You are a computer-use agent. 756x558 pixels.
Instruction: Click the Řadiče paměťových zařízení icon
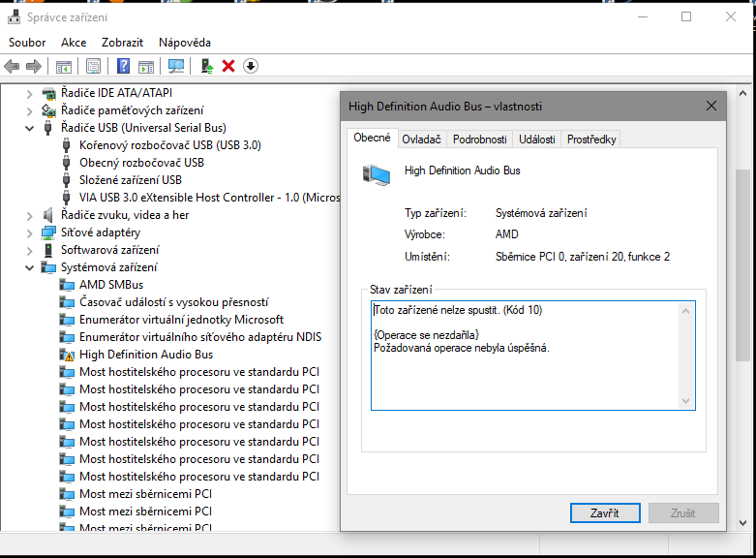(x=48, y=110)
